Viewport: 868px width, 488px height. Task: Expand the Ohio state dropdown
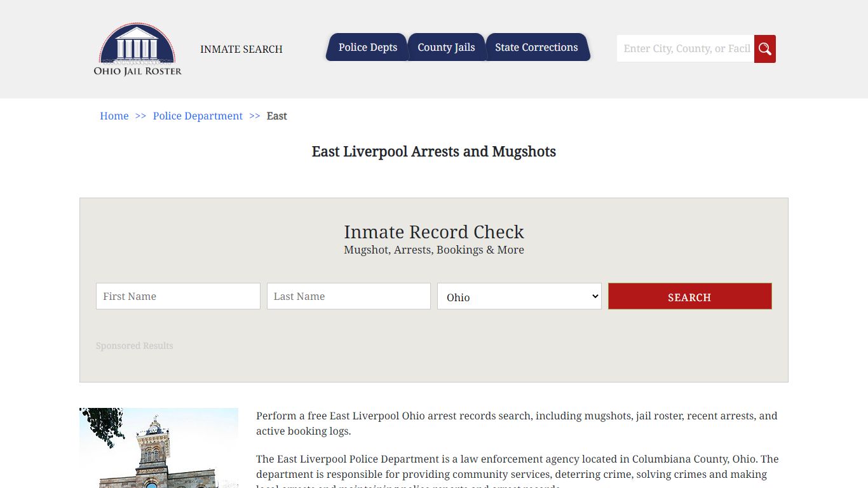tap(519, 296)
